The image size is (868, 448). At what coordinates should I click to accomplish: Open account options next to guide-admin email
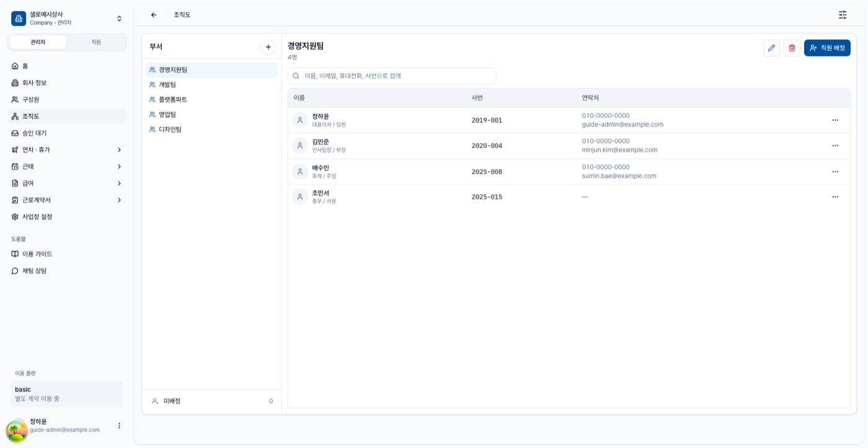119,426
